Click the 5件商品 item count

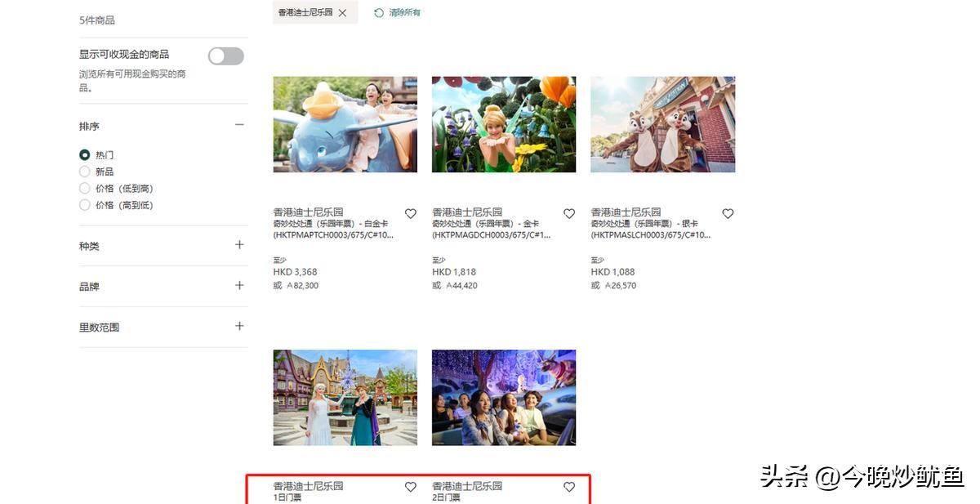(97, 20)
